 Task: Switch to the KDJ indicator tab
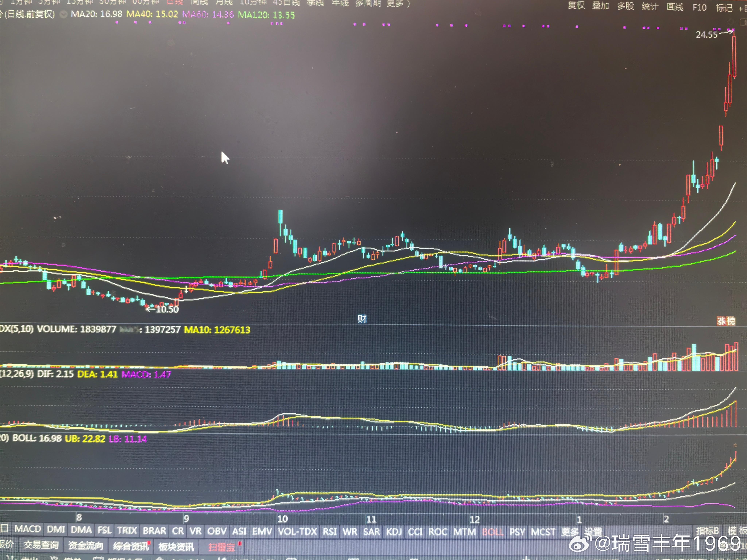click(x=394, y=532)
